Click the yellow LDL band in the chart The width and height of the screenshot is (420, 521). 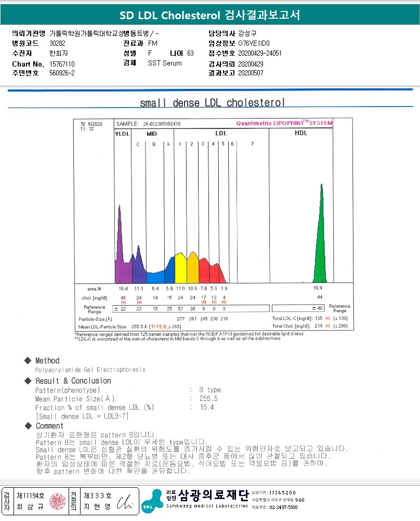(x=180, y=268)
